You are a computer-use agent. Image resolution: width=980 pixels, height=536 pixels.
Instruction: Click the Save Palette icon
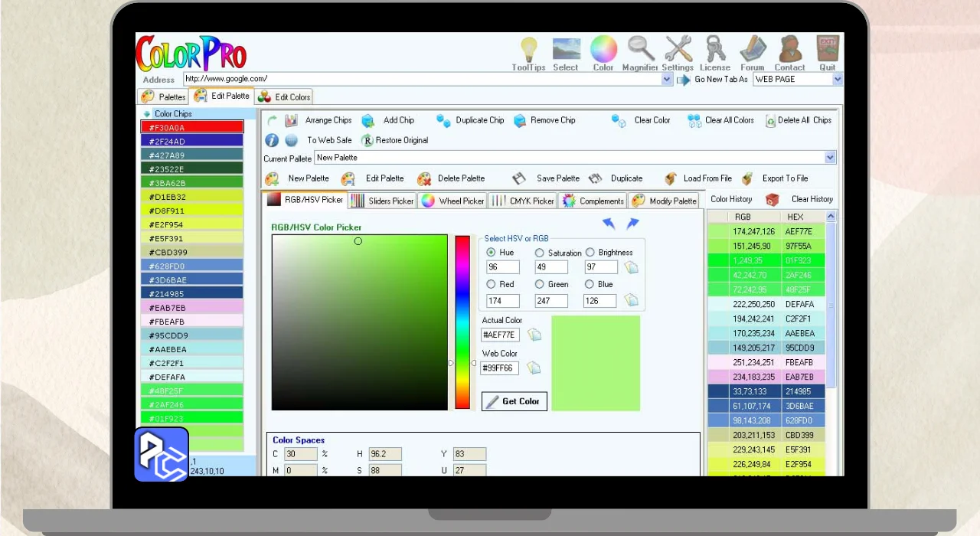click(519, 178)
